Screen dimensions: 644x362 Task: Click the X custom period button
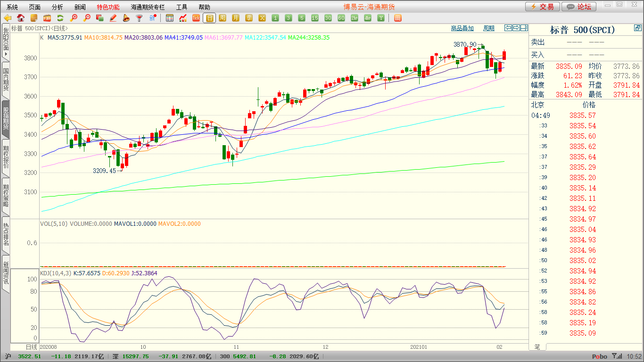tap(262, 18)
